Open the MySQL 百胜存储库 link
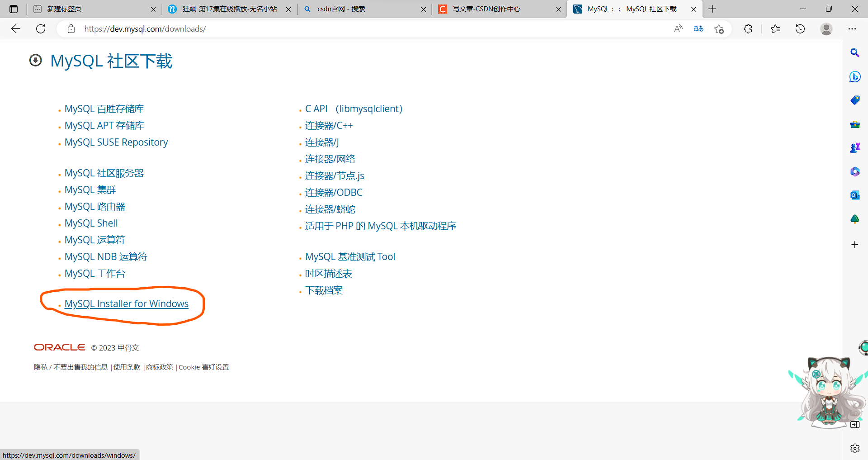 point(104,109)
